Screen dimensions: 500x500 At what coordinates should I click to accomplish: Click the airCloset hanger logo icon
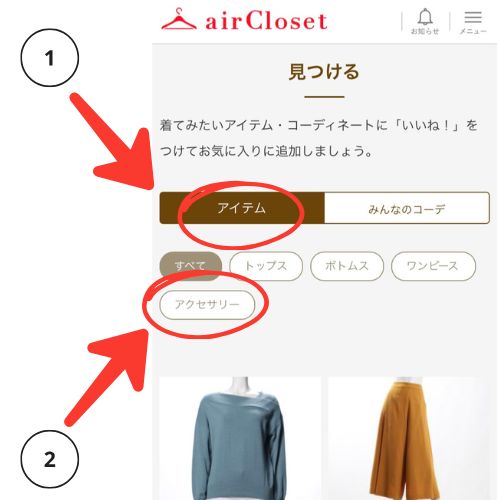click(x=179, y=20)
